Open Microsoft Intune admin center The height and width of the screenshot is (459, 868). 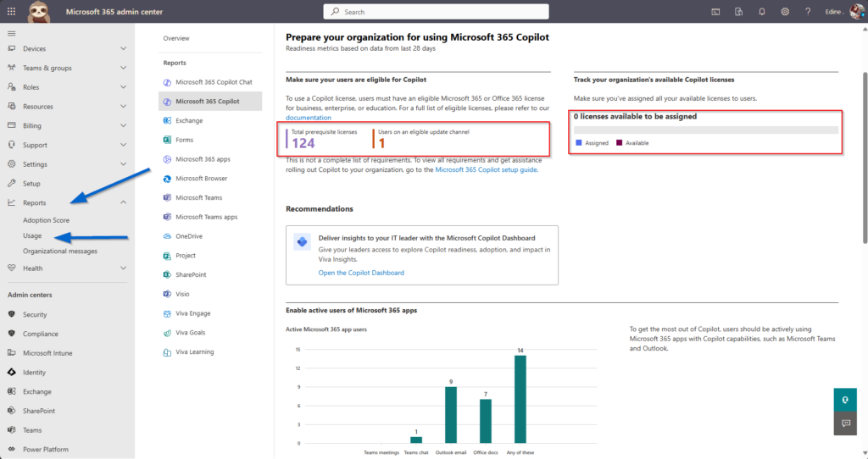(x=47, y=353)
